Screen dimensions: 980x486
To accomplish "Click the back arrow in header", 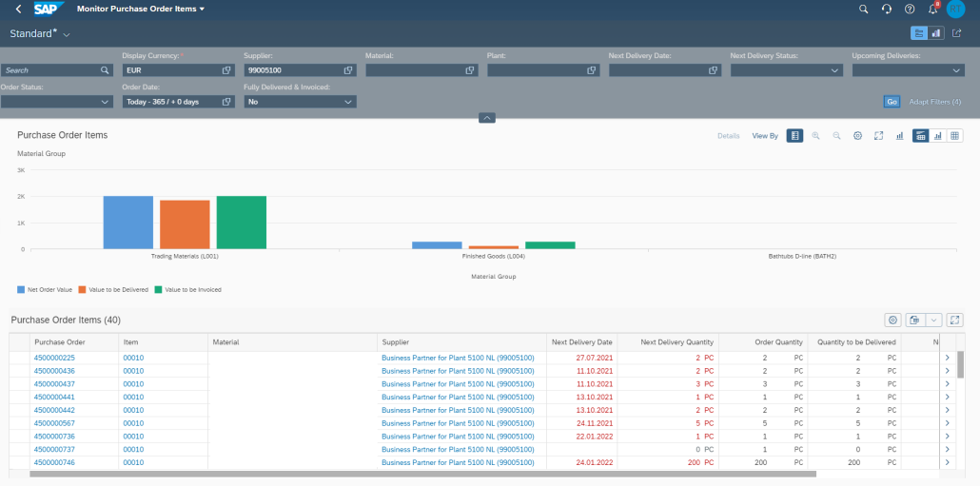I will [18, 9].
